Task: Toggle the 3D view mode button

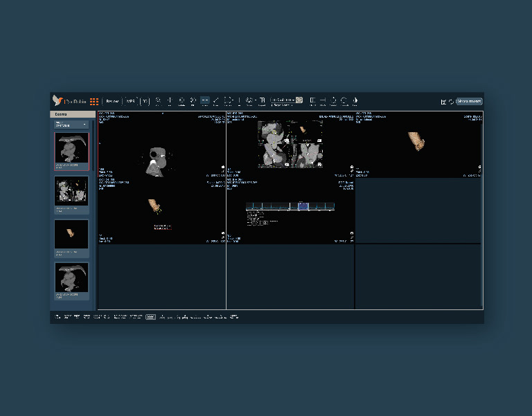Action: [x=145, y=101]
